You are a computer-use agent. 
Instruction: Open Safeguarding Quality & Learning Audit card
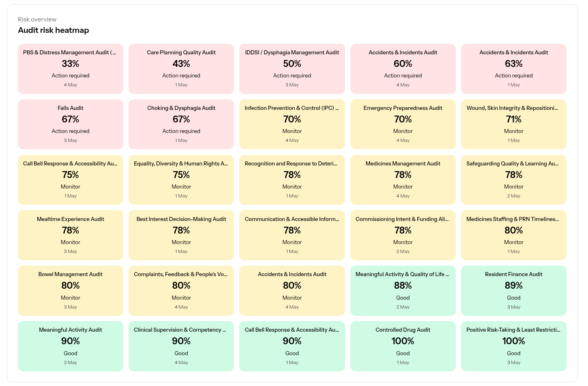514,180
